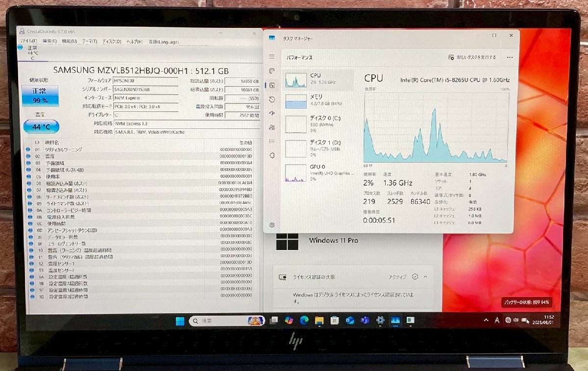
Task: Select ディスク 0 (C:) performance item
Action: pos(319,124)
